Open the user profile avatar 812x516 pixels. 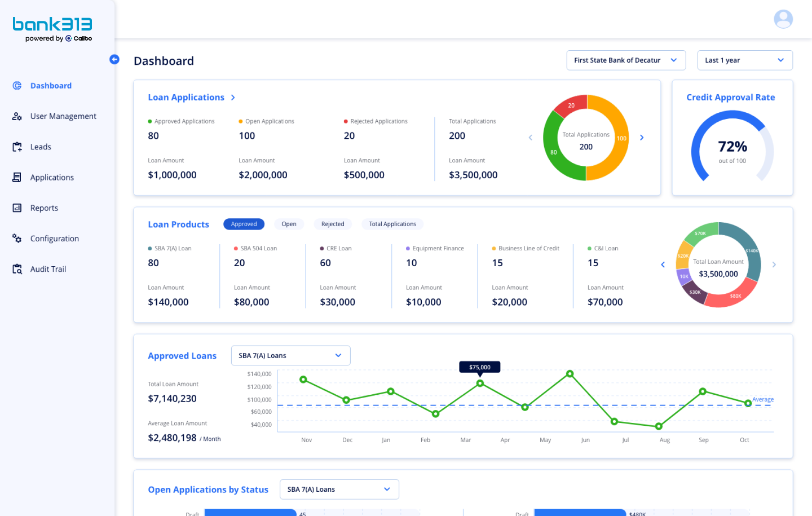click(783, 19)
